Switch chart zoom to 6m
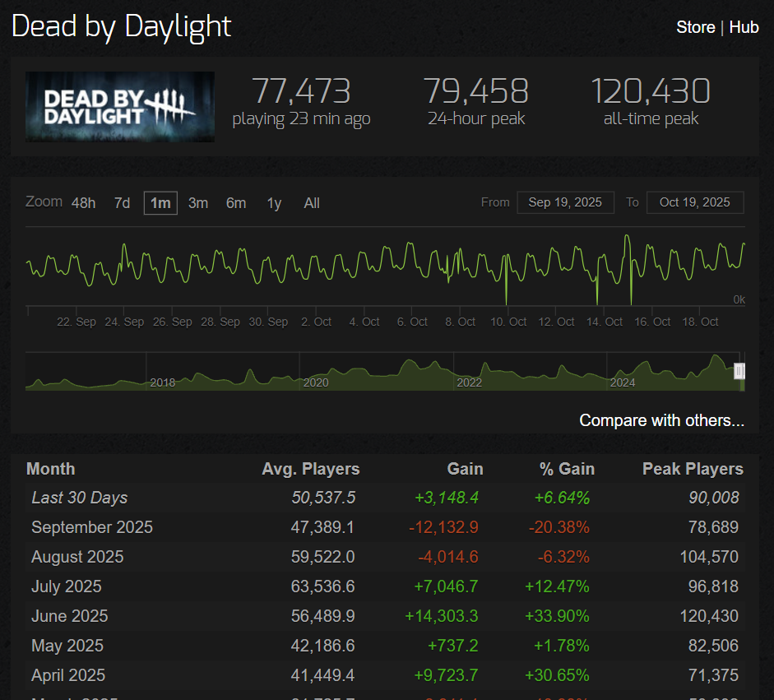The height and width of the screenshot is (700, 774). [x=236, y=203]
